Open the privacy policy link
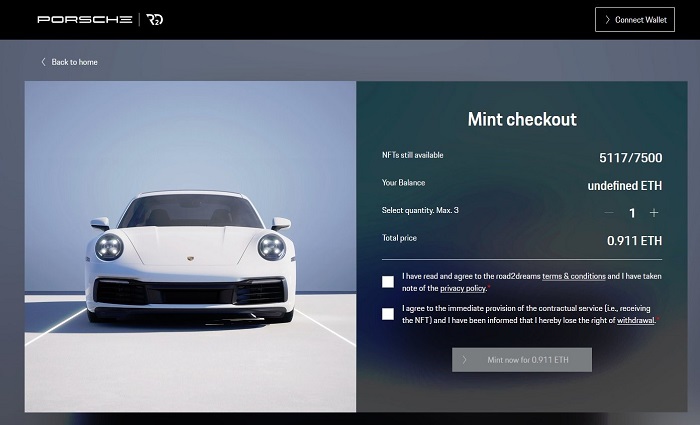The height and width of the screenshot is (425, 700). click(x=463, y=288)
